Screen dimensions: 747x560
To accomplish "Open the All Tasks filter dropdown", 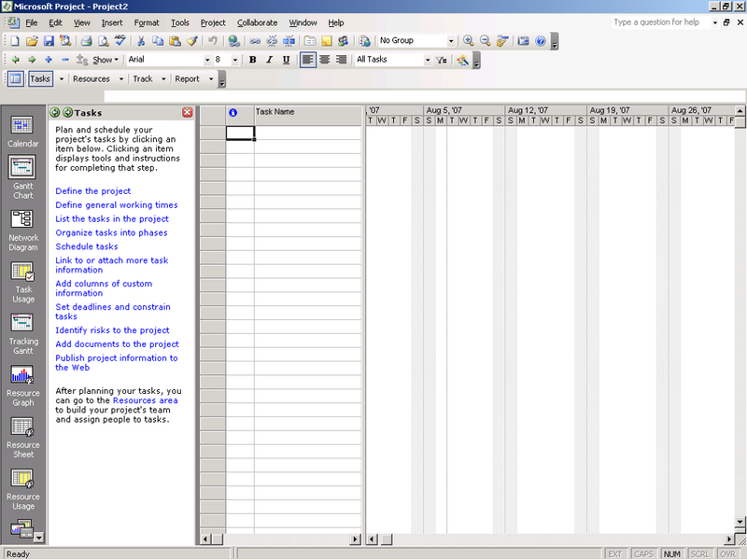I will 428,60.
